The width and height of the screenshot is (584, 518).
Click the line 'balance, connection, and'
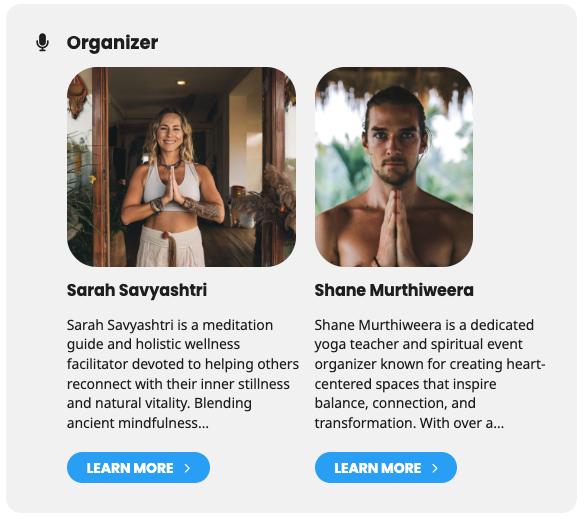(395, 403)
